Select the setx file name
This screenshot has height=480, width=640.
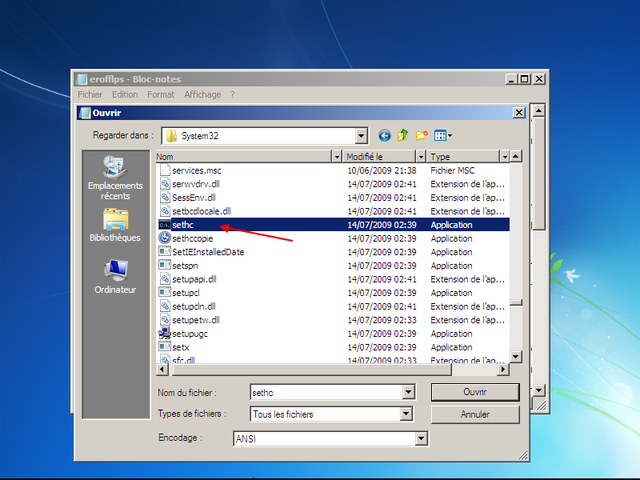pyautogui.click(x=180, y=347)
